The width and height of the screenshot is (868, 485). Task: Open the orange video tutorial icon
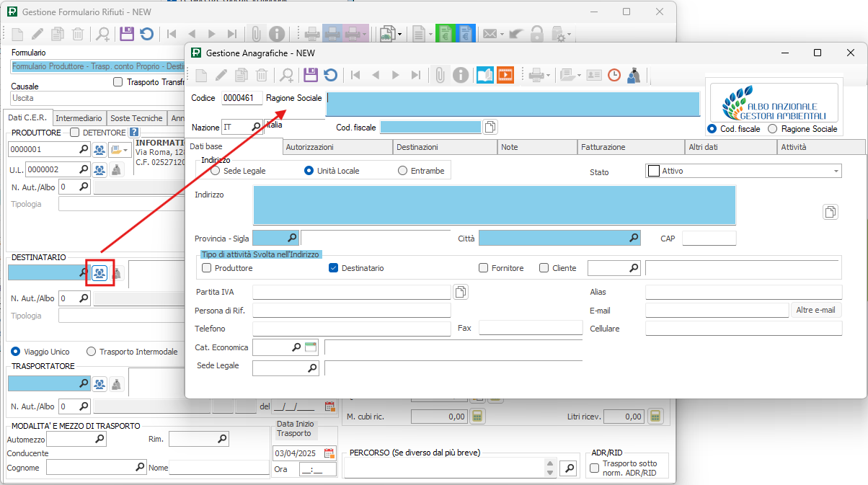pos(505,75)
